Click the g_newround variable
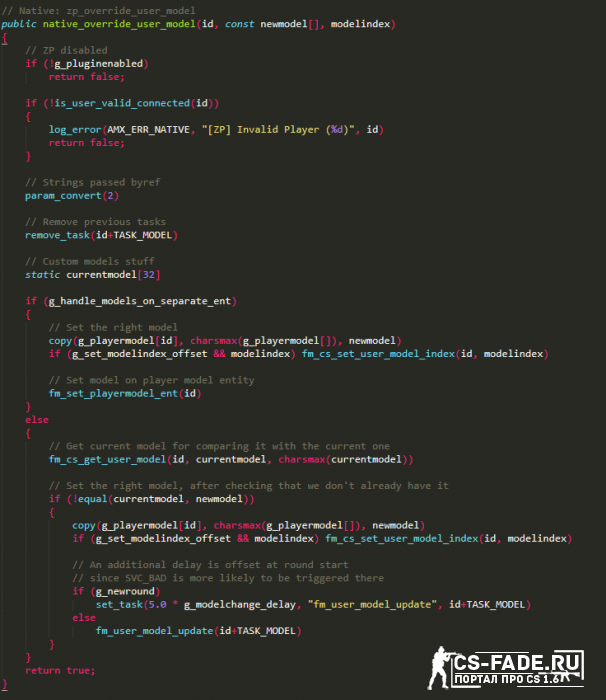 click(x=125, y=591)
